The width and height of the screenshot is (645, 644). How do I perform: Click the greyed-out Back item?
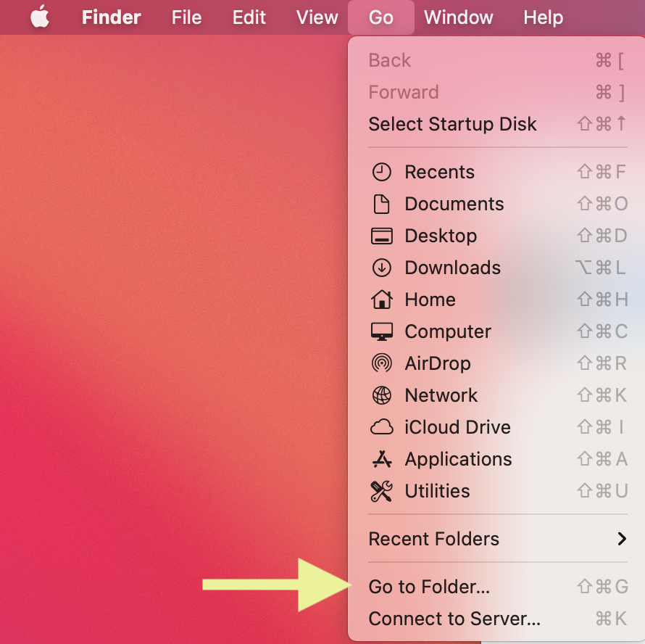pos(498,60)
